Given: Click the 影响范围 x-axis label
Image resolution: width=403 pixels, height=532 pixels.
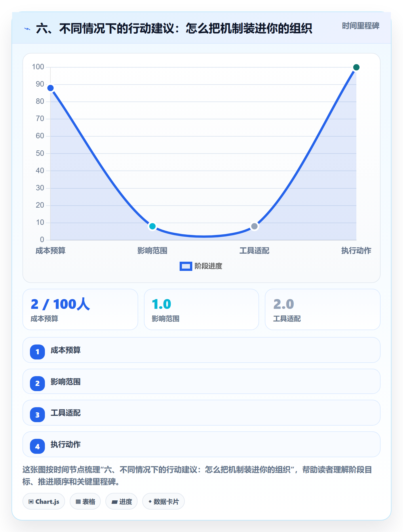Looking at the screenshot, I should tap(152, 250).
